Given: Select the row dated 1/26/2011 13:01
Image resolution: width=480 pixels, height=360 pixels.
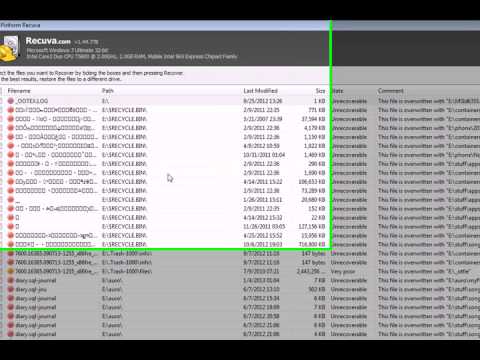Looking at the screenshot, I should pyautogui.click(x=240, y=200).
